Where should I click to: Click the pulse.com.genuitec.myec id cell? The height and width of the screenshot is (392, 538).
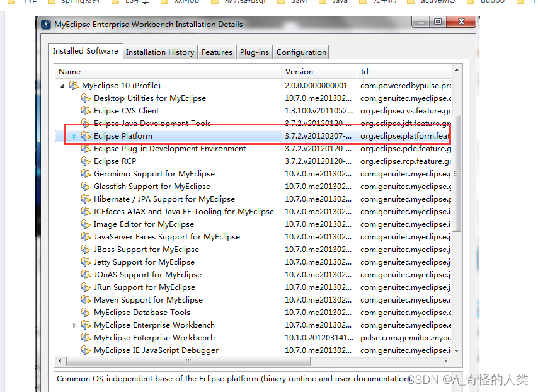tap(406, 338)
